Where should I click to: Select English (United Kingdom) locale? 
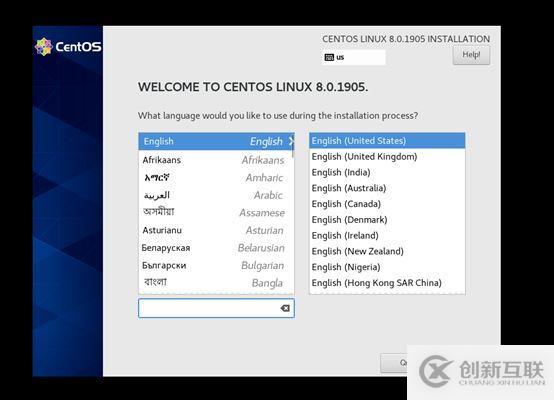387,157
